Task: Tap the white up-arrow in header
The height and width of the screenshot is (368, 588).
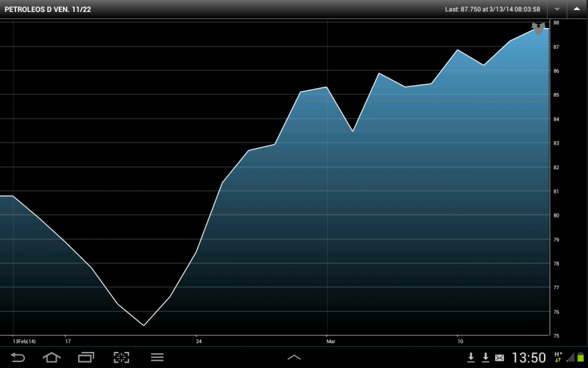Action: coord(577,9)
